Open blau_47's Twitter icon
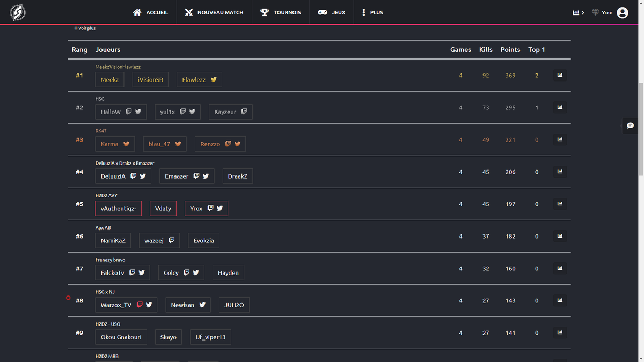The image size is (644, 362). pyautogui.click(x=178, y=144)
